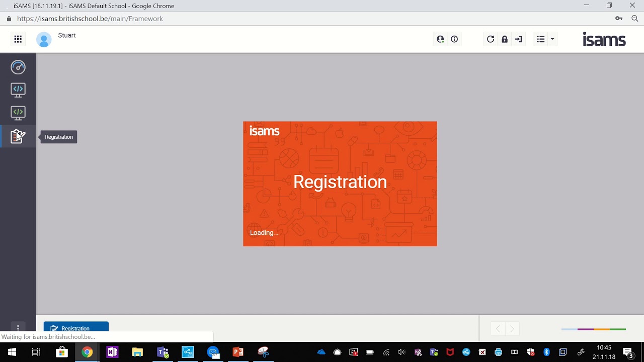Open the Mail app from the taskbar
The width and height of the screenshot is (644, 362).
[x=213, y=352]
